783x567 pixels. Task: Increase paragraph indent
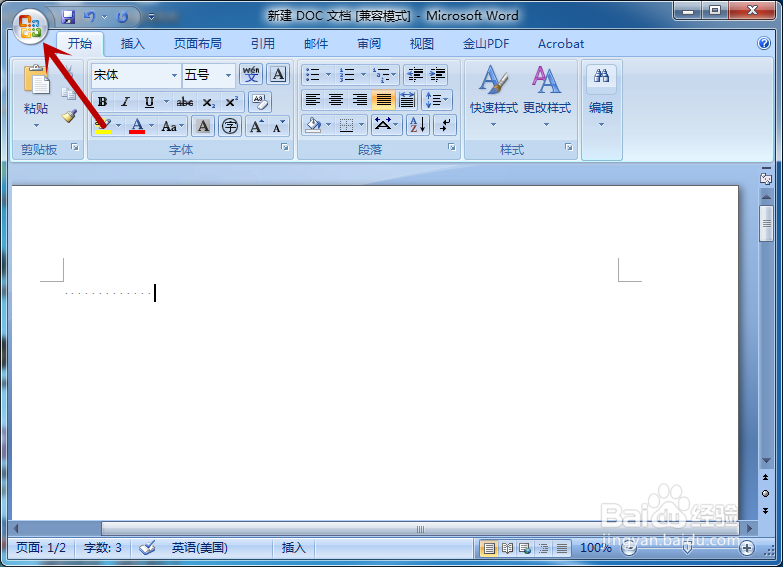[437, 75]
